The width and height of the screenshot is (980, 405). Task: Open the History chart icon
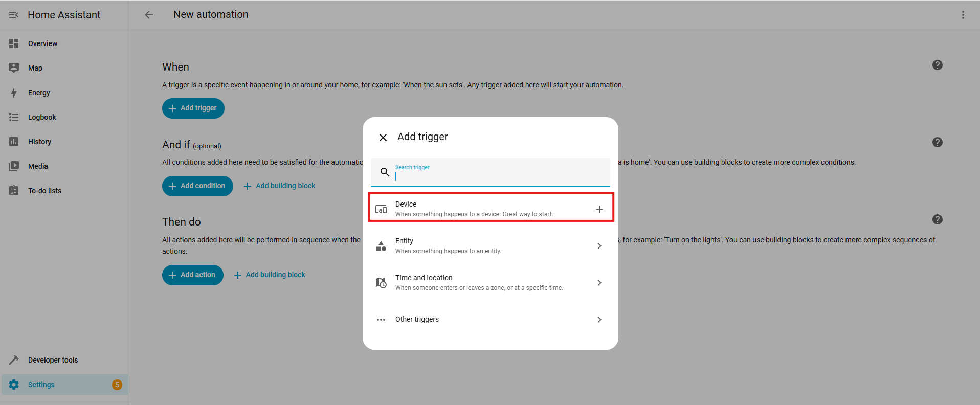pyautogui.click(x=14, y=142)
